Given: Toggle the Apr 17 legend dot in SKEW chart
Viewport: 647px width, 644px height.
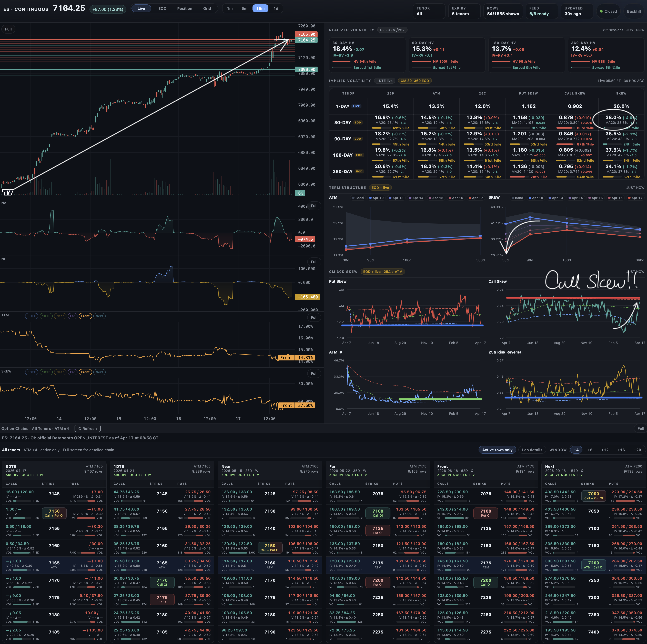Looking at the screenshot, I should point(629,198).
